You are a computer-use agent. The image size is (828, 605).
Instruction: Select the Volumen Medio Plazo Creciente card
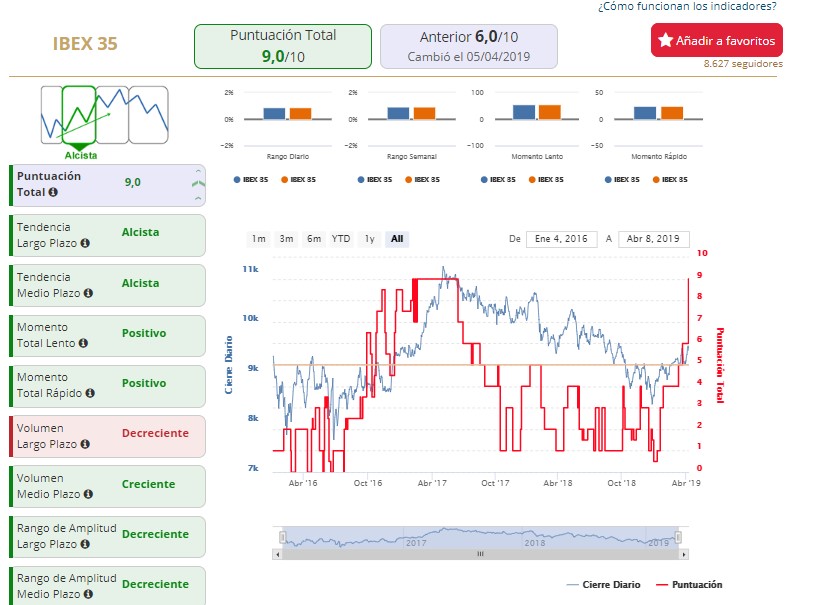[x=108, y=486]
